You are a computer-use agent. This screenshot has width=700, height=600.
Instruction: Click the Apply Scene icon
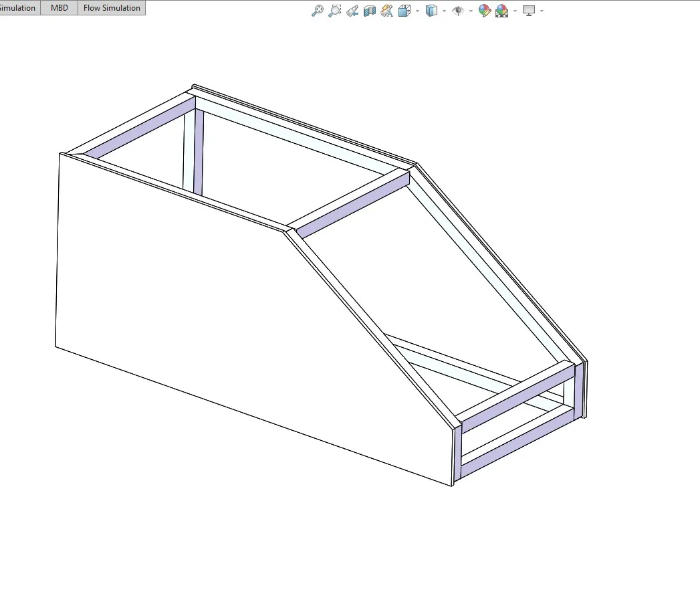[x=502, y=11]
